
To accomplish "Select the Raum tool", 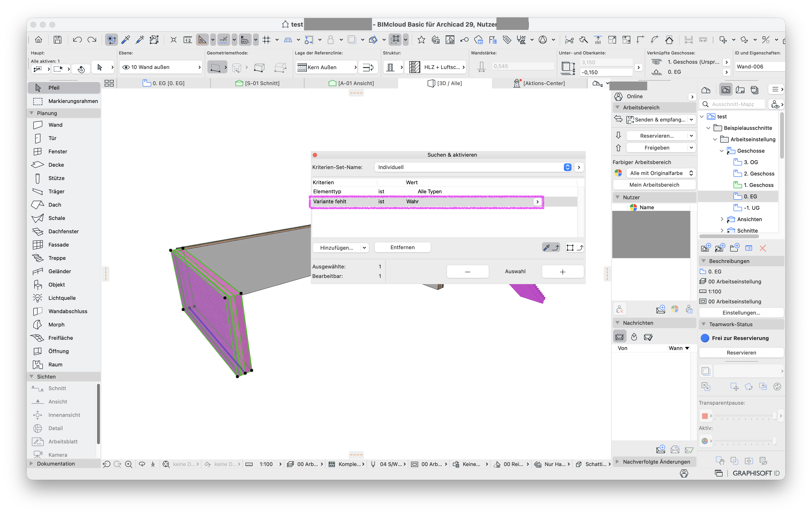I will [64, 364].
